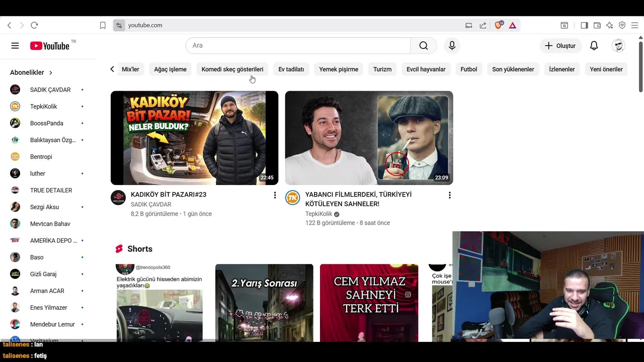Open TRUE DETAILER subscription in sidebar
Viewport: 644px width, 362px height.
(x=48, y=191)
